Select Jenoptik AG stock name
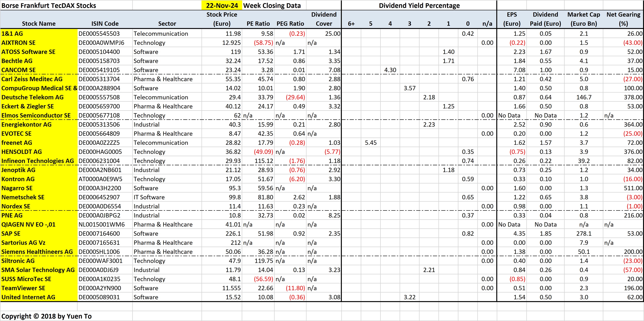Image resolution: width=644 pixels, height=321 pixels. [x=39, y=170]
